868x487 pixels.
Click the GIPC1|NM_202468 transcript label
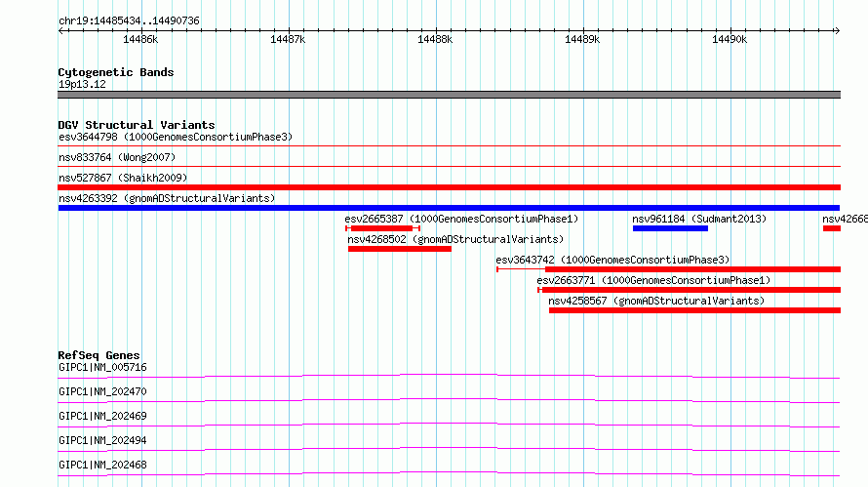coord(102,465)
